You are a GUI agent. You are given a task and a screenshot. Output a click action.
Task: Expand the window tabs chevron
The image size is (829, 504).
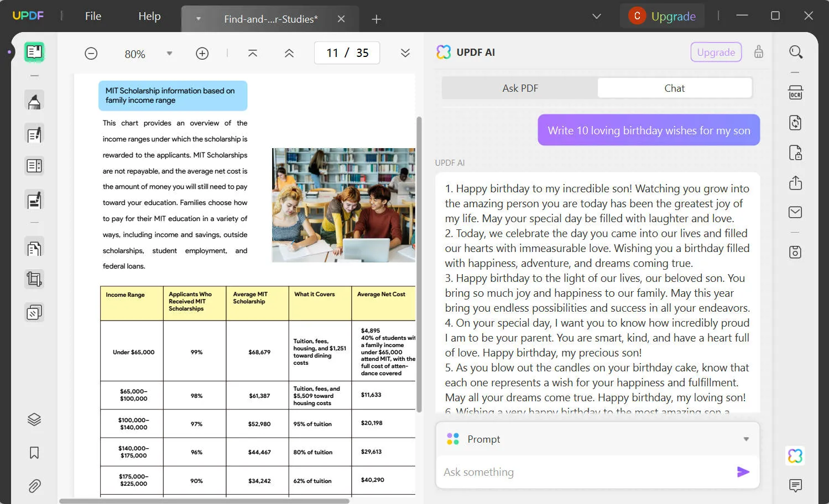click(x=597, y=17)
